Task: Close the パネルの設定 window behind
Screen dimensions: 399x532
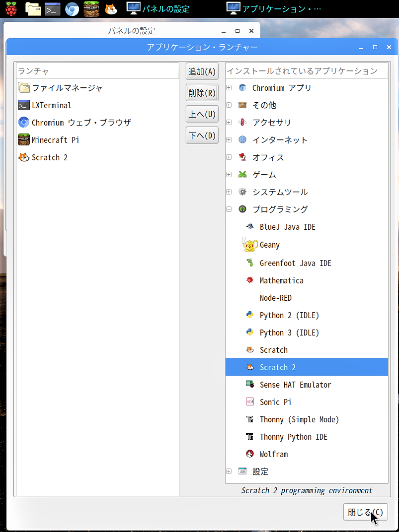Action: point(251,31)
